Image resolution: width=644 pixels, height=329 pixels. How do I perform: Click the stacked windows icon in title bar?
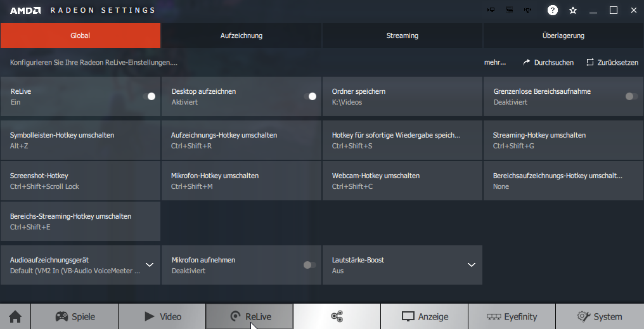coord(509,10)
